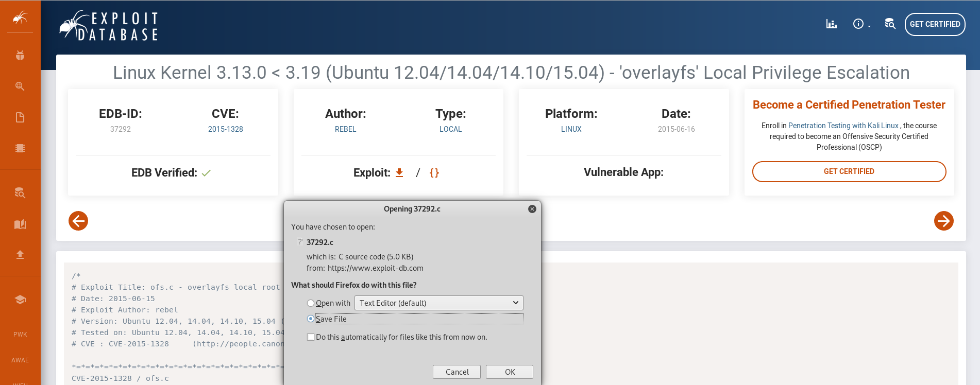
Task: Open the stats chart icon in header
Action: (831, 24)
